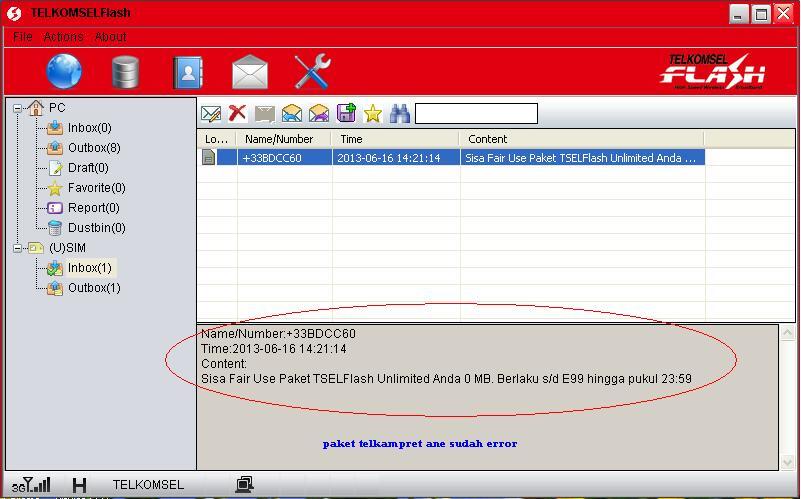Open the Text message envelope icon
The image size is (801, 499).
click(250, 73)
